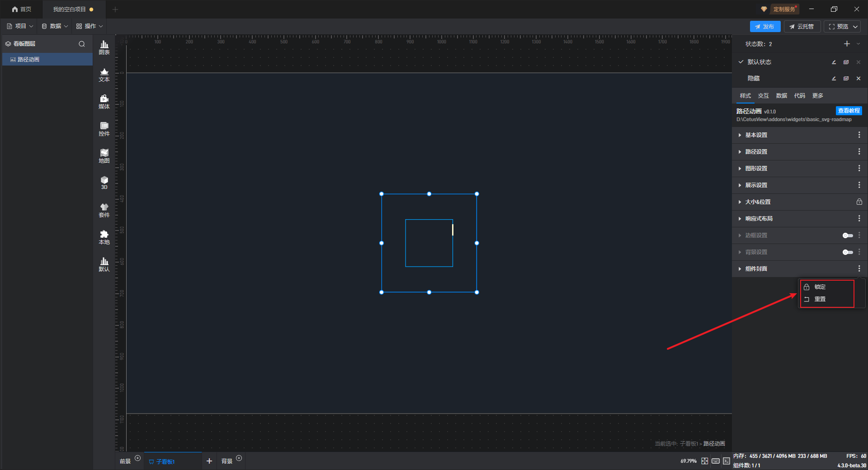Click the 定制服务 button

(784, 9)
